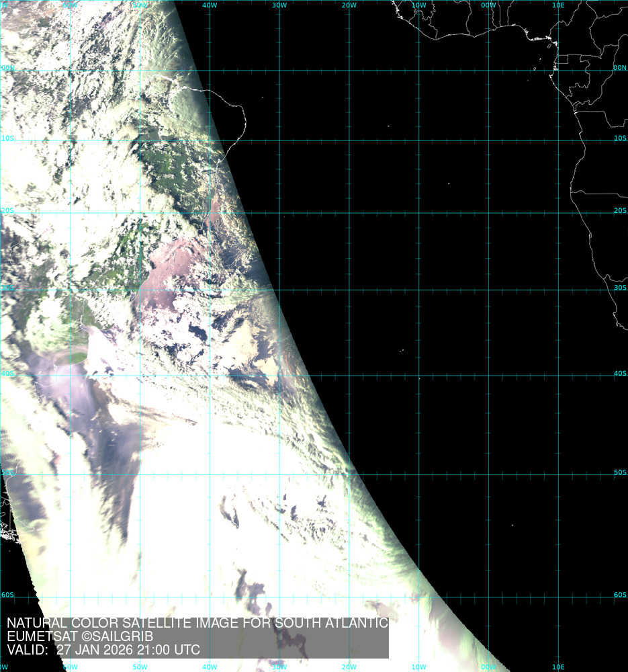Click the grid intersection of 20W and 40S
This screenshot has height=672, width=628.
tap(349, 375)
